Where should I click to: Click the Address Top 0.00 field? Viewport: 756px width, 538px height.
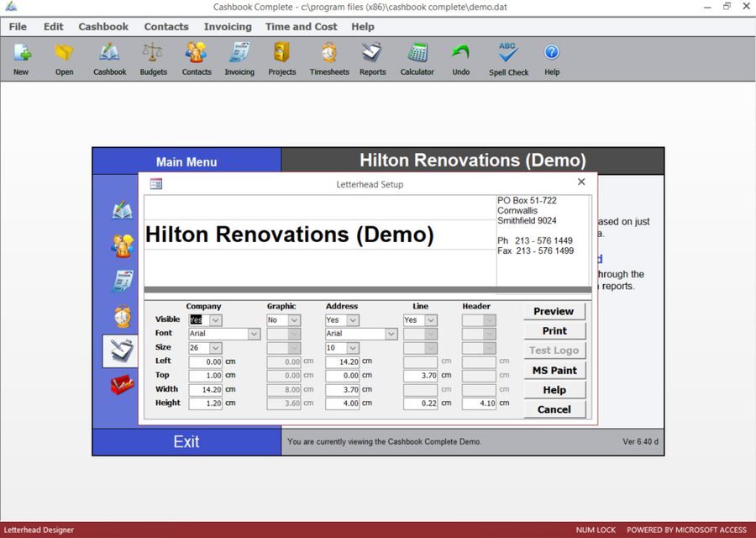(343, 376)
